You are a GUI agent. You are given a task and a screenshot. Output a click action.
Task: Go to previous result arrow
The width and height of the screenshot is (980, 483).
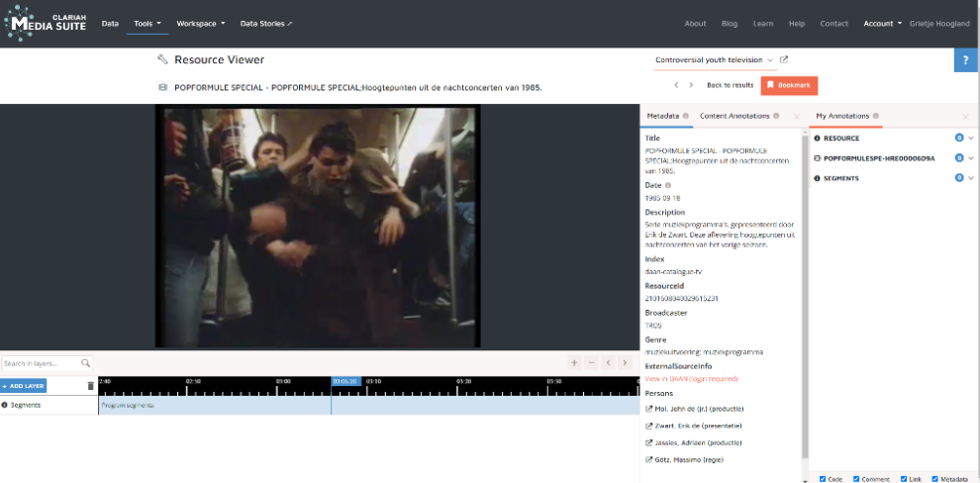click(676, 86)
